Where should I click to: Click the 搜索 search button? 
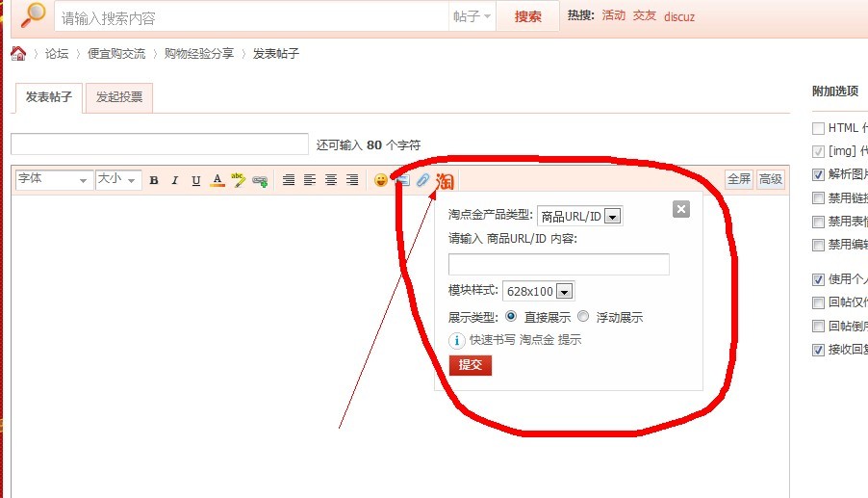click(527, 16)
